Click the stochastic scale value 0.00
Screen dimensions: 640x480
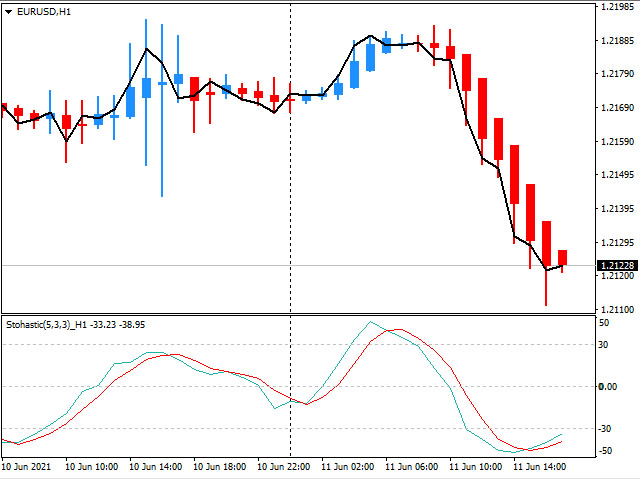pos(607,387)
